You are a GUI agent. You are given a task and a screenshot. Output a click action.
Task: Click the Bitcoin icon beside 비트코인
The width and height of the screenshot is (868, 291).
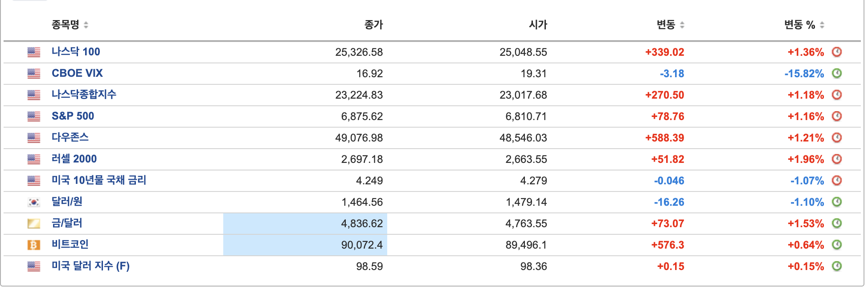click(34, 245)
